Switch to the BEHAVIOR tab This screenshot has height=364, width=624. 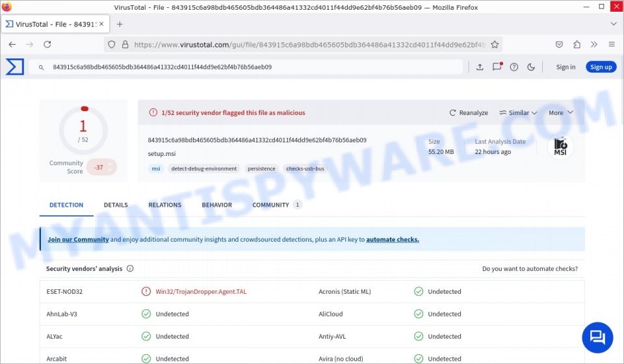pos(217,205)
